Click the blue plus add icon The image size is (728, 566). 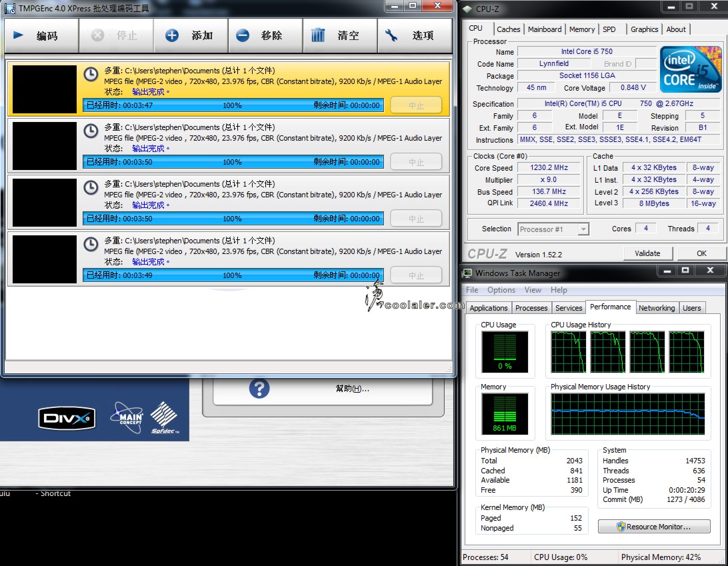(x=172, y=35)
